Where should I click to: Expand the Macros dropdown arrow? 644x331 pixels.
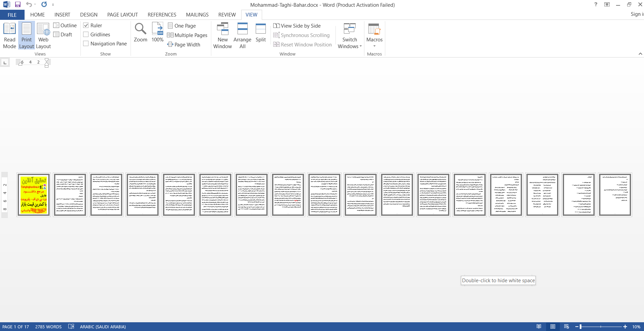tap(374, 46)
